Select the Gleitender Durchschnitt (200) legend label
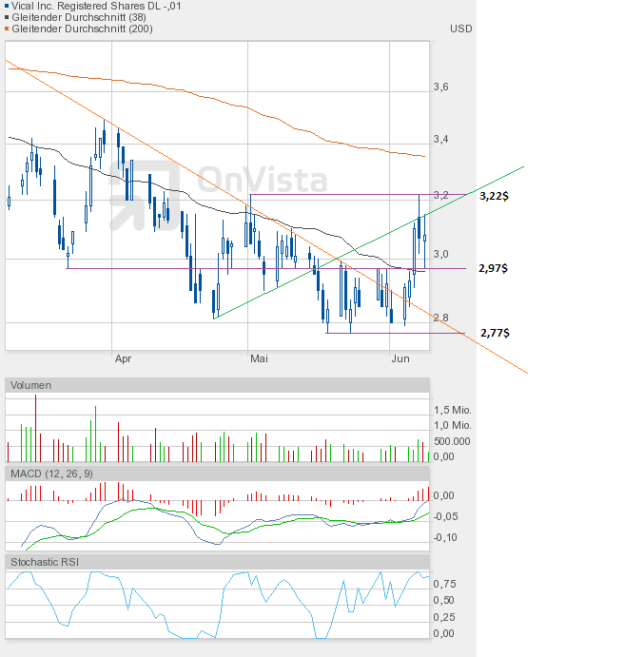The width and height of the screenshot is (644, 657). tap(82, 29)
